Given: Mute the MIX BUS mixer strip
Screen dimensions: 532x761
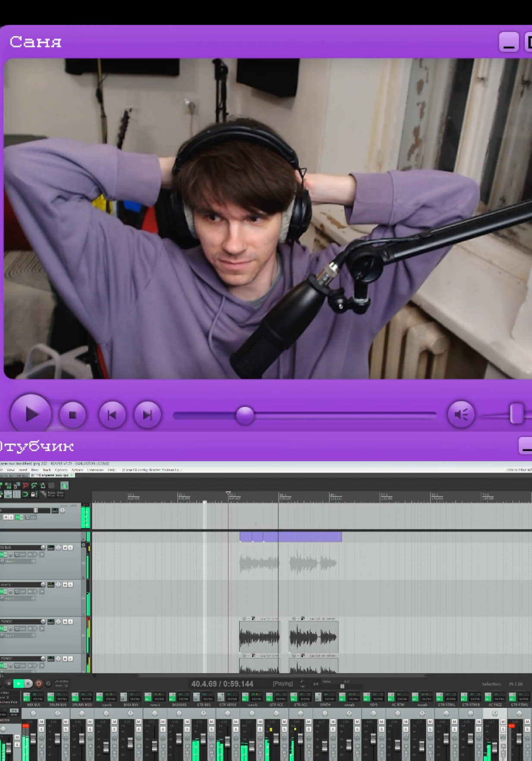Looking at the screenshot, I should click(x=41, y=722).
